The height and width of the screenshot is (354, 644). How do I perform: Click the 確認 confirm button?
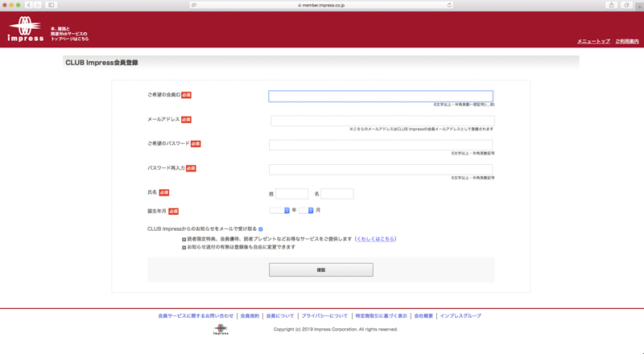[321, 270]
